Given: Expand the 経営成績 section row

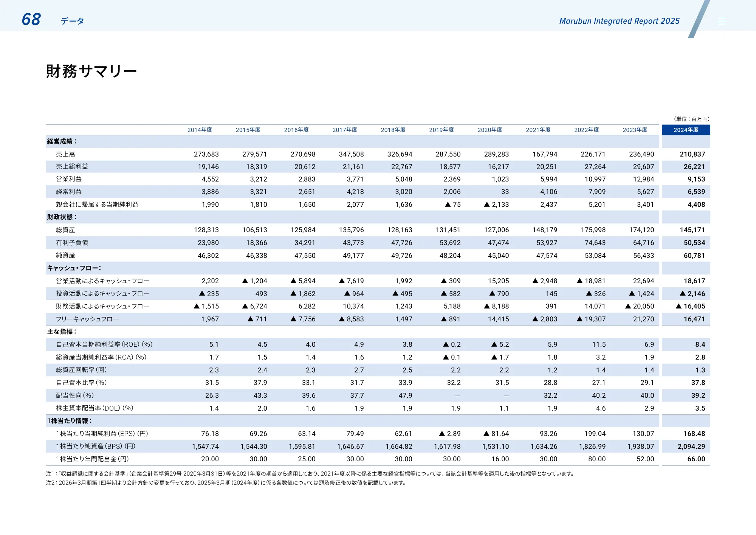Looking at the screenshot, I should point(60,141).
